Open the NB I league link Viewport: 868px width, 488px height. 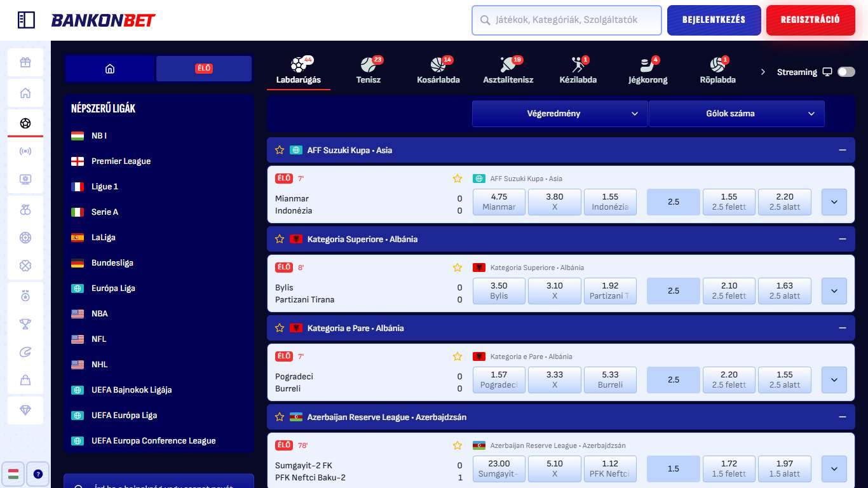pos(99,135)
